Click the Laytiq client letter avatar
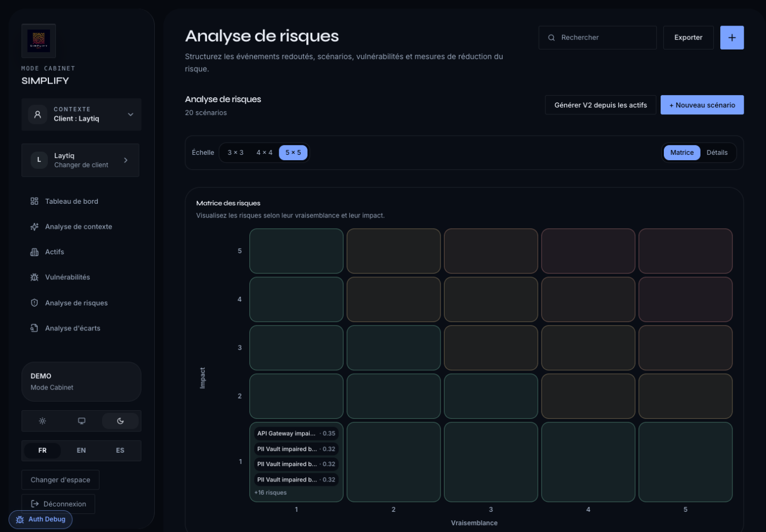The width and height of the screenshot is (766, 532). click(39, 160)
